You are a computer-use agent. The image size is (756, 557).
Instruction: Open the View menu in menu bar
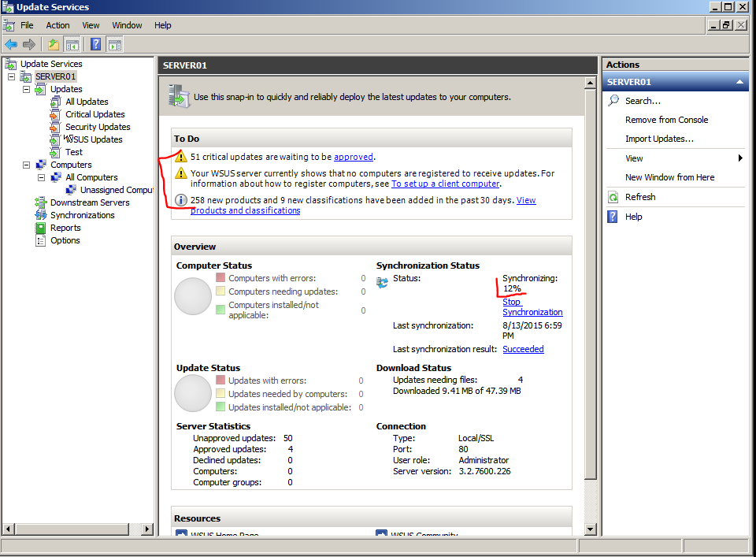point(91,25)
